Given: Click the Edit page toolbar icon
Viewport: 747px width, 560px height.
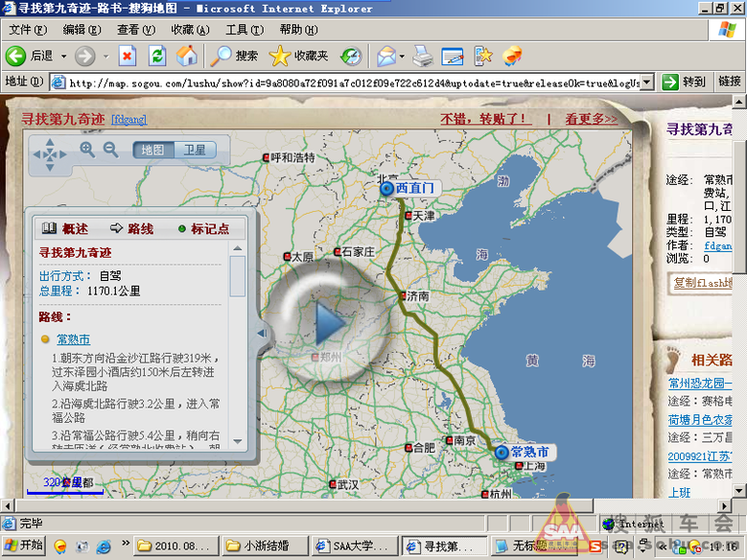Looking at the screenshot, I should (x=452, y=57).
